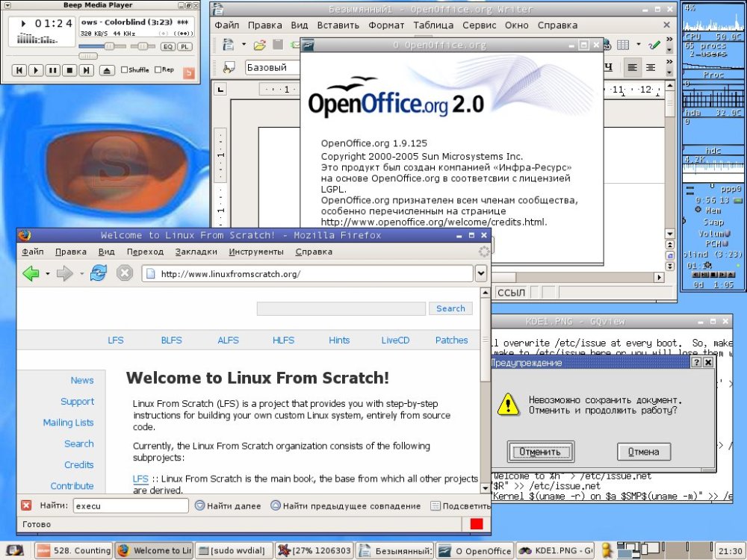The height and width of the screenshot is (560, 747).
Task: Click the Open folder icon in Writer
Action: [260, 45]
